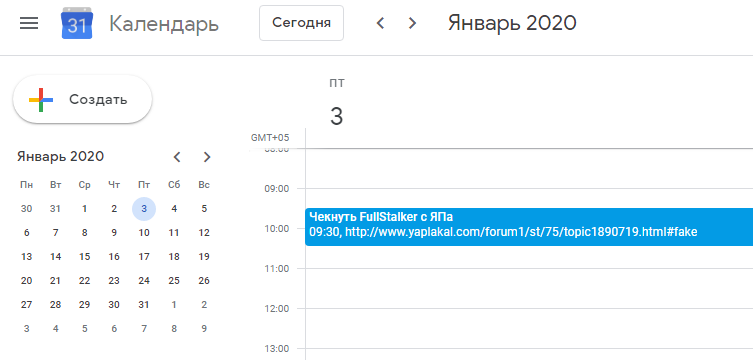The image size is (753, 360).
Task: Click the Январь 2020 header title
Action: click(x=512, y=23)
